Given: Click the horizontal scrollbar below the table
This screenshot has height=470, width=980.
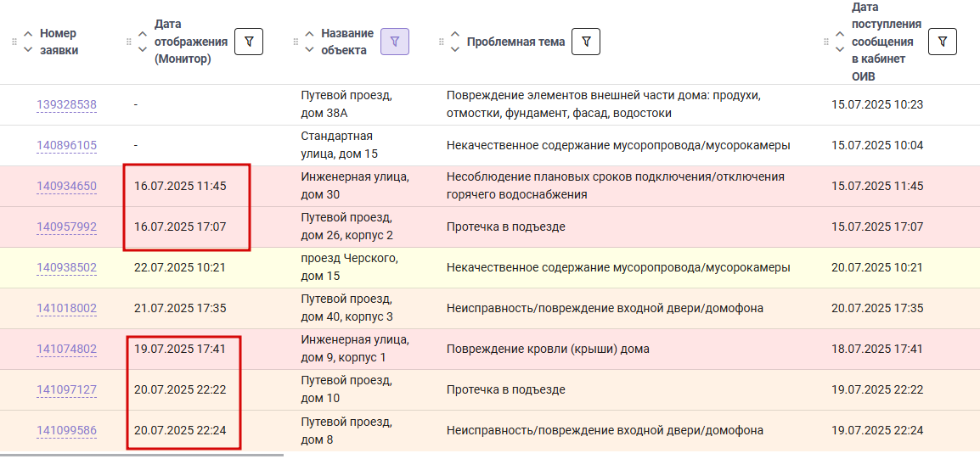Looking at the screenshot, I should pos(142,455).
